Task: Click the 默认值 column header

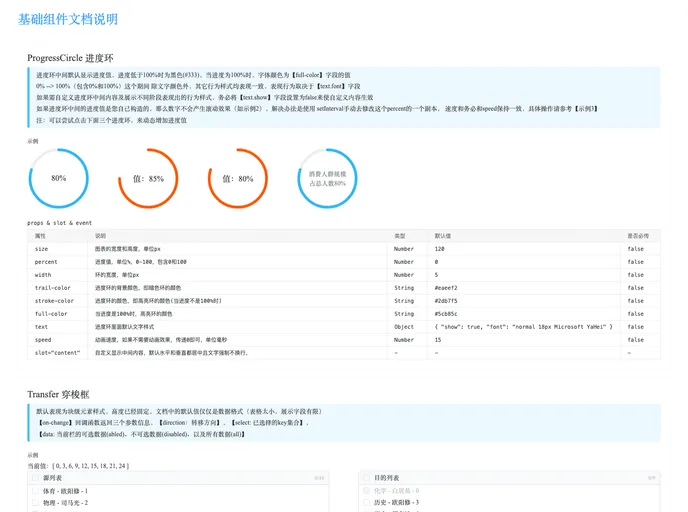Action: pos(441,235)
